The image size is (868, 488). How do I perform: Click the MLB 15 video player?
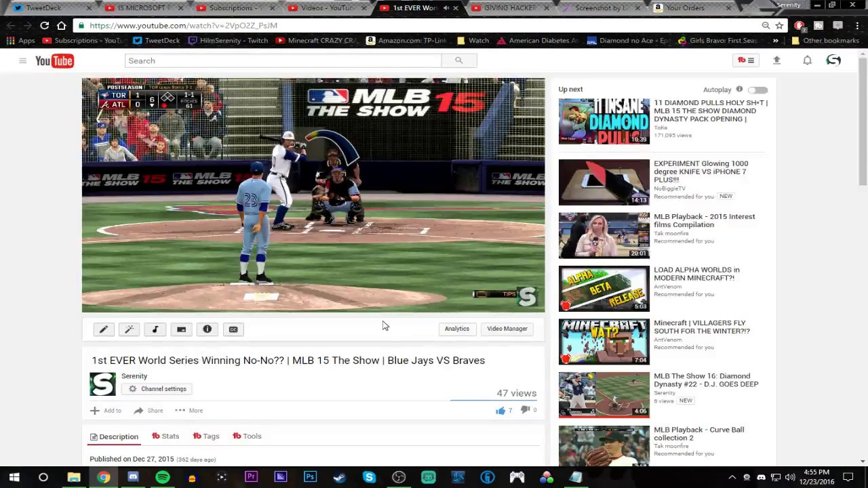tap(313, 195)
